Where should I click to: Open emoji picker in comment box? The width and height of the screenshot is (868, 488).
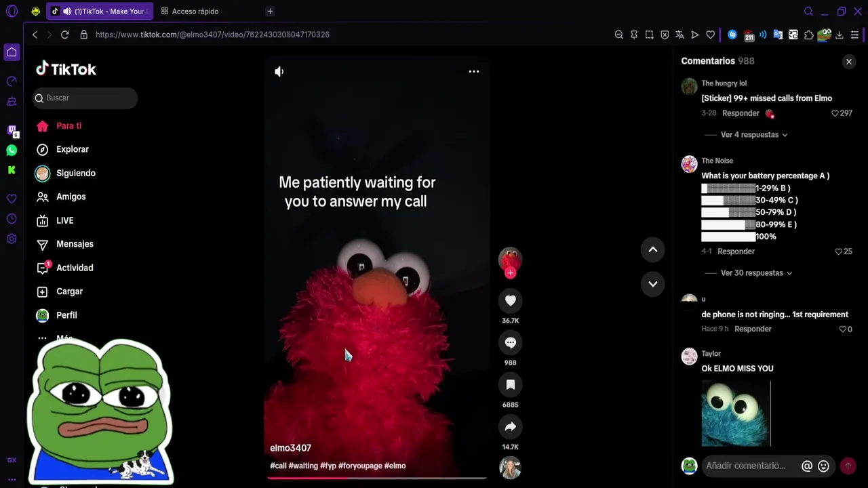click(x=823, y=466)
